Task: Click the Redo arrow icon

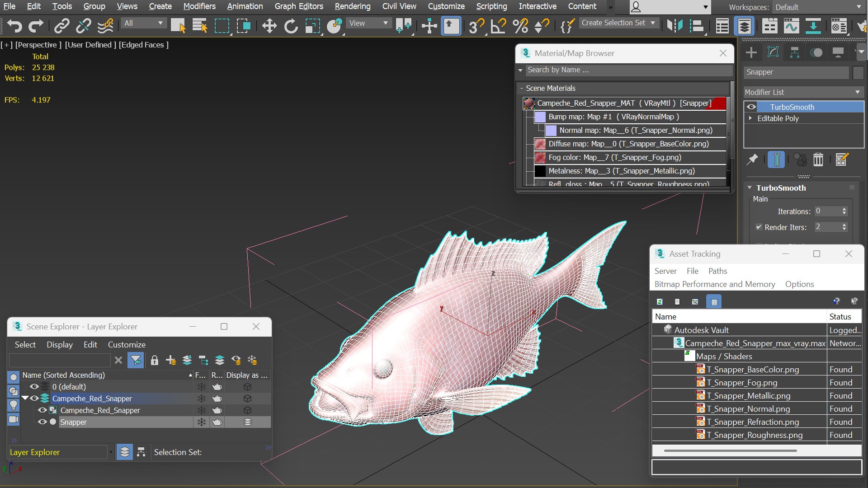Action: tap(36, 26)
